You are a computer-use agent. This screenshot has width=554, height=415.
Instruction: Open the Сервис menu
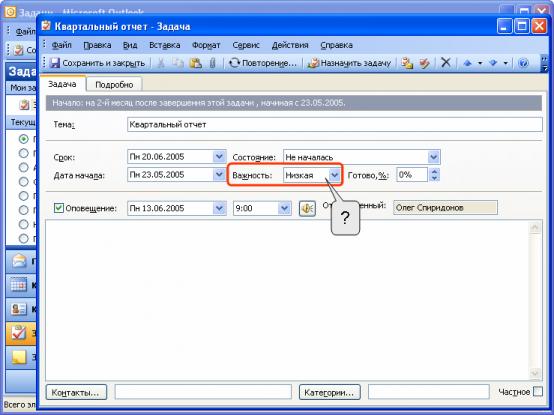(x=246, y=45)
